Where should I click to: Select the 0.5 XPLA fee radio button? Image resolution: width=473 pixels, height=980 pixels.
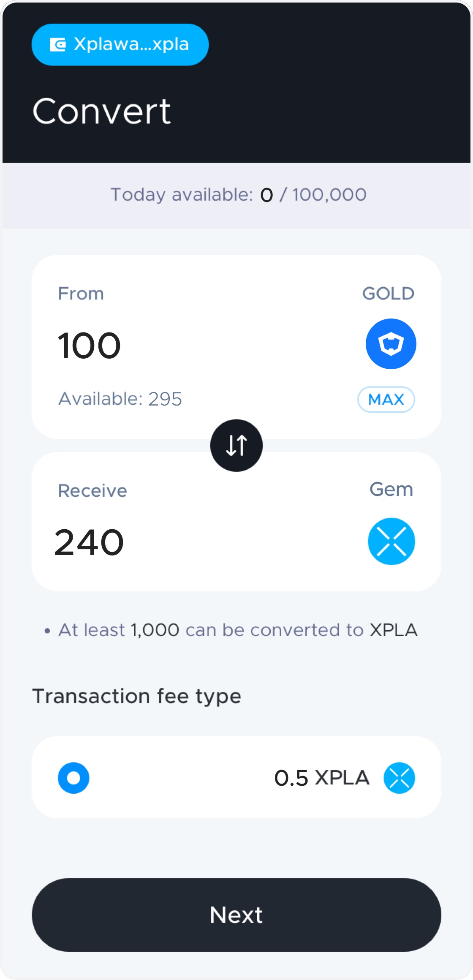click(x=73, y=778)
